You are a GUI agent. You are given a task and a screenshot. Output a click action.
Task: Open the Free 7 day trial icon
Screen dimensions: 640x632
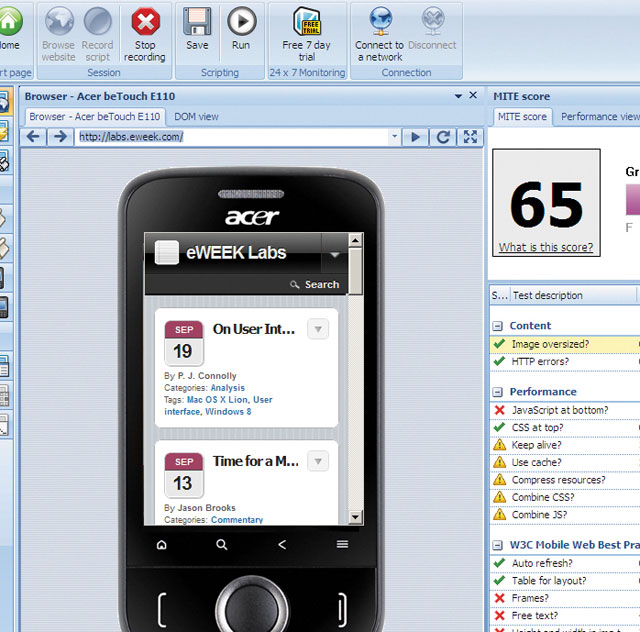point(307,22)
